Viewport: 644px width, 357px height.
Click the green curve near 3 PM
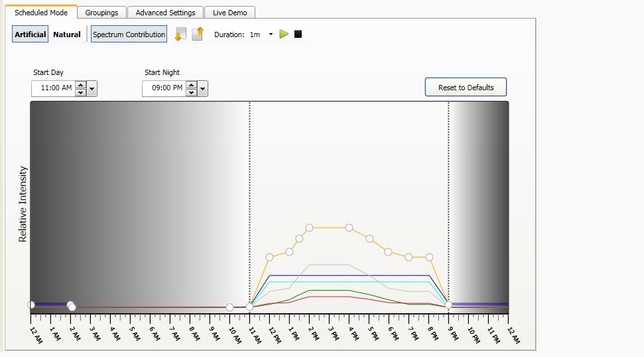[328, 290]
